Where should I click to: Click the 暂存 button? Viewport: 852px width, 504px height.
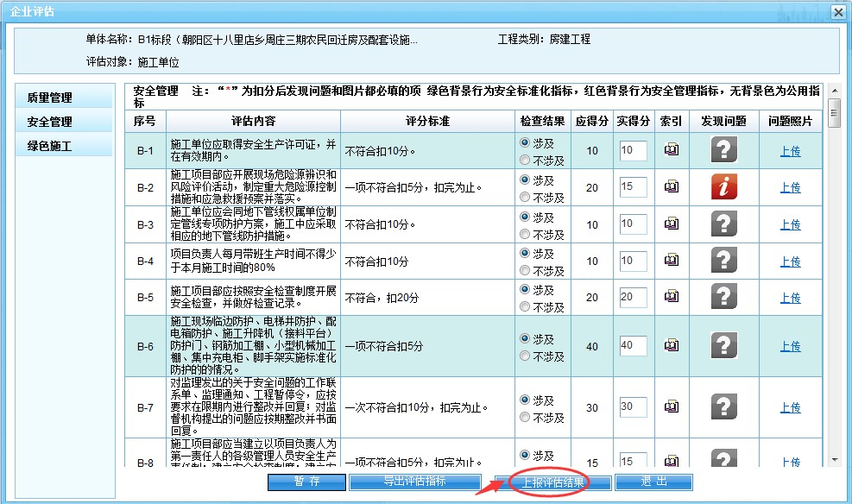click(x=306, y=482)
